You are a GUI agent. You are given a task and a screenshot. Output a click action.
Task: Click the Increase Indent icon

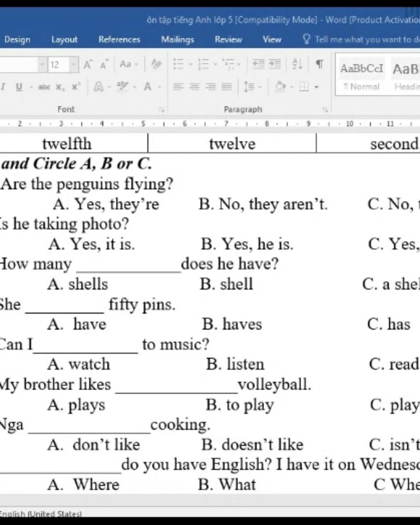274,64
